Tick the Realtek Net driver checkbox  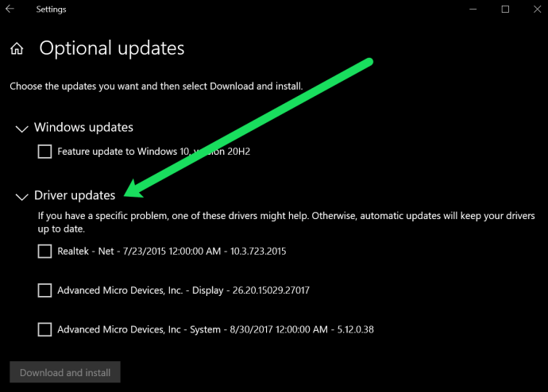pos(44,252)
